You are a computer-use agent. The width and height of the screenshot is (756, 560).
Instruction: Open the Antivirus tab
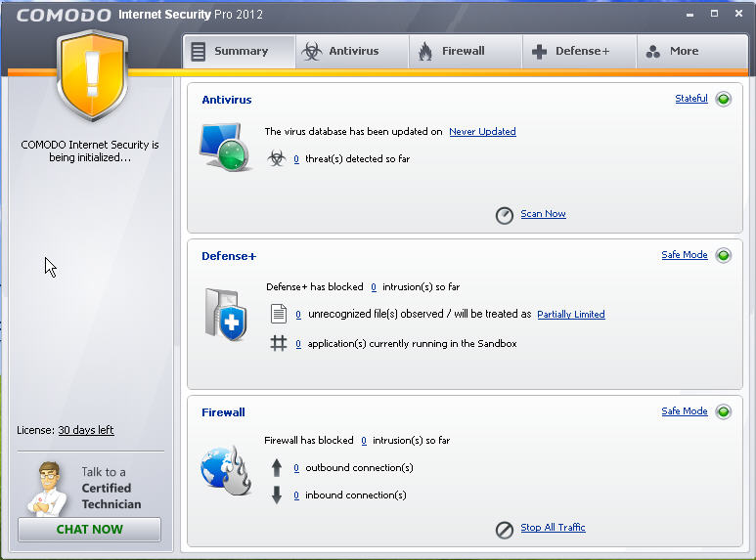pos(352,51)
